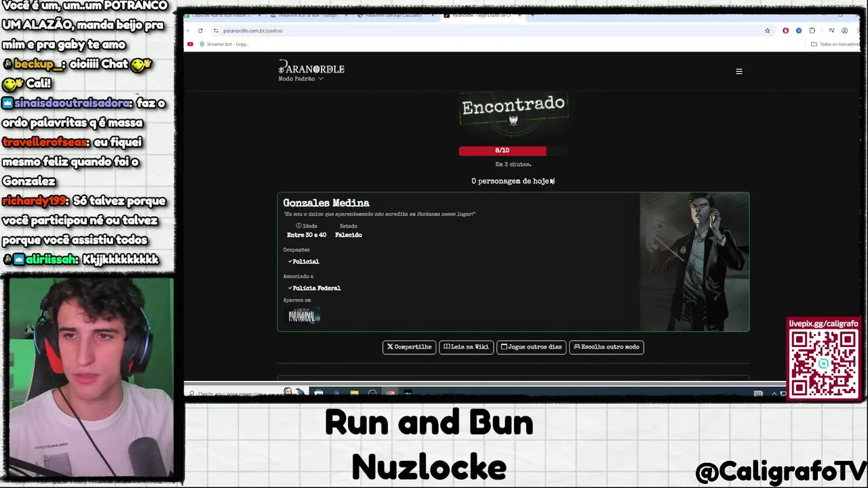Viewport: 868px width, 488px height.
Task: Click the site info icon in the address bar
Action: 216,30
